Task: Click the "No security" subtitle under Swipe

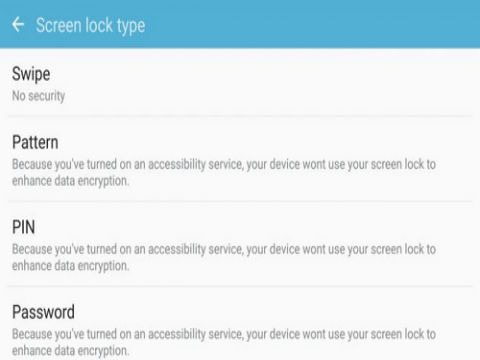Action: (x=39, y=96)
